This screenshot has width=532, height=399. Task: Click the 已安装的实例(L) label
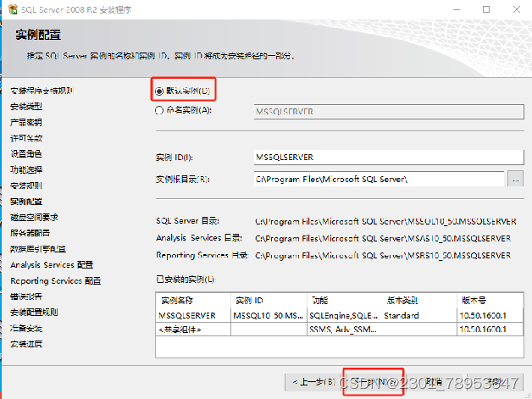point(186,280)
